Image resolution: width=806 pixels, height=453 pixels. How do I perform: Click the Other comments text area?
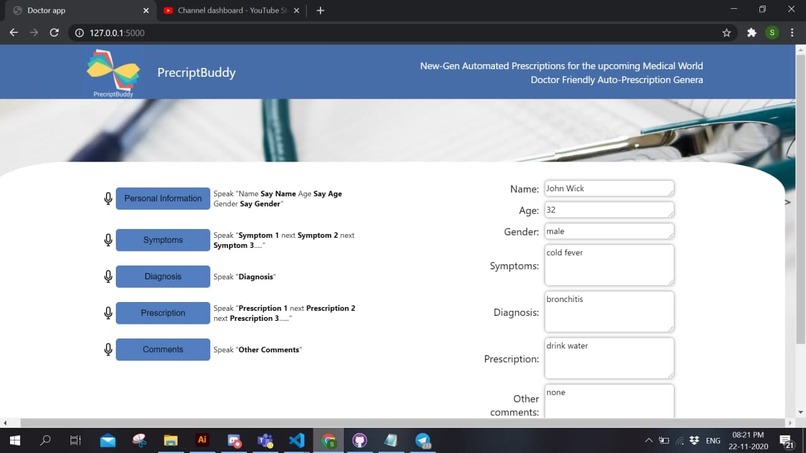tap(609, 401)
